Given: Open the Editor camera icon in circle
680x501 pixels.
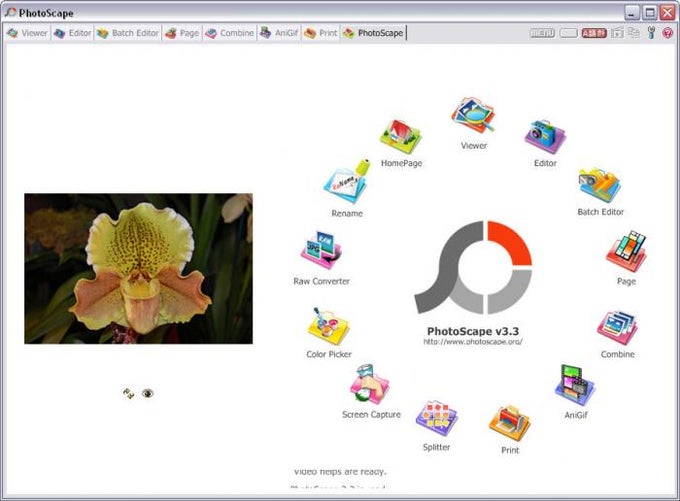Looking at the screenshot, I should (x=545, y=136).
